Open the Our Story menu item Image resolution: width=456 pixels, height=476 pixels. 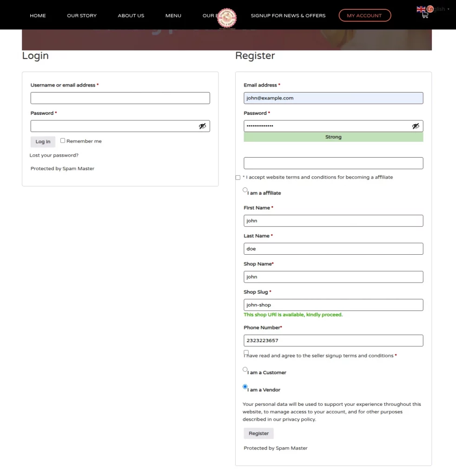coord(82,15)
